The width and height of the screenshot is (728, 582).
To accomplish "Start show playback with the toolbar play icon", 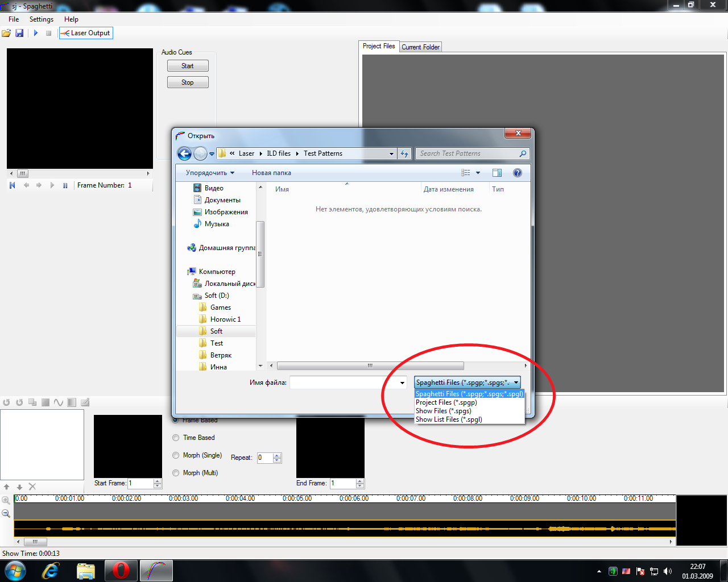I will 35,33.
